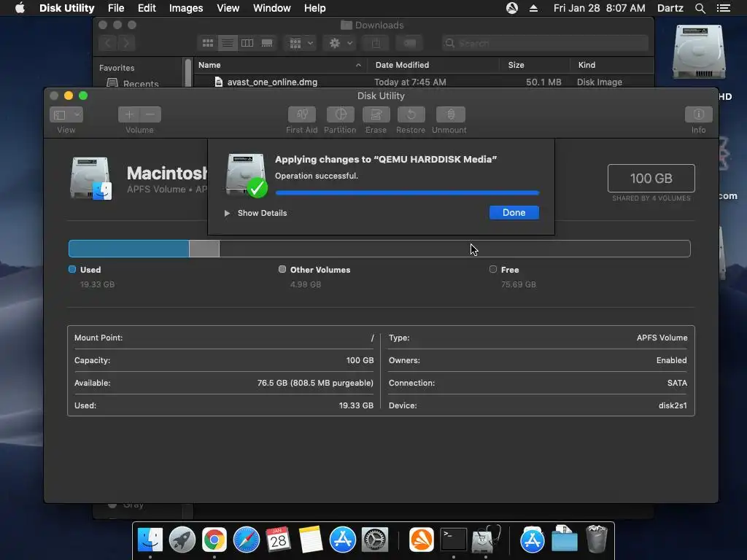Image resolution: width=747 pixels, height=560 pixels.
Task: Go back in Finder Downloads window
Action: click(108, 43)
